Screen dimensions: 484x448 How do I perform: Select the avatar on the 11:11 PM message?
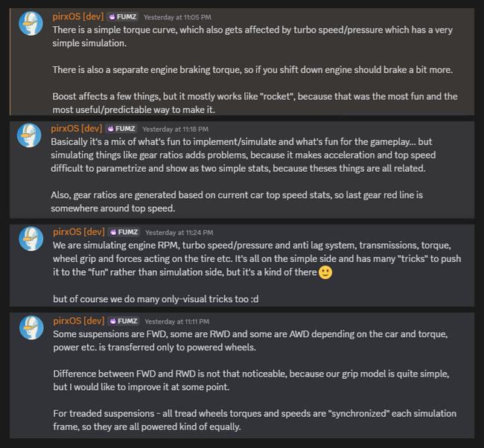[x=31, y=327]
